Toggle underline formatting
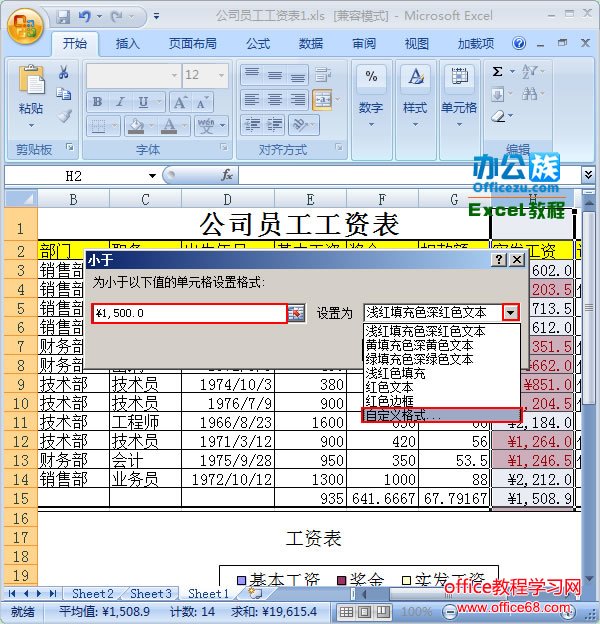This screenshot has width=600, height=624. coord(144,102)
